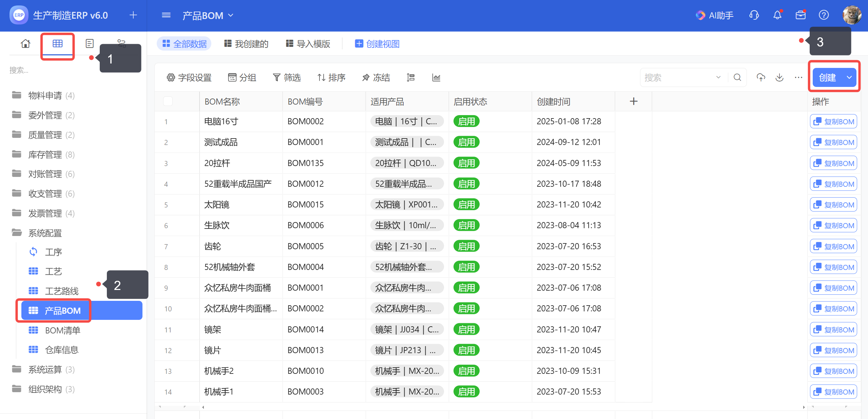Open the notifications bell

(x=777, y=15)
